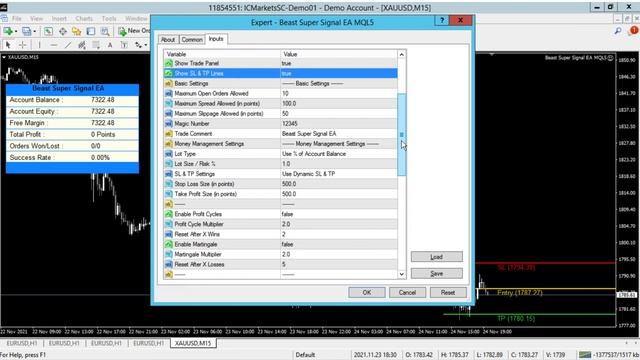This screenshot has height=360, width=640.
Task: Open the File menu
Action: coord(17,18)
